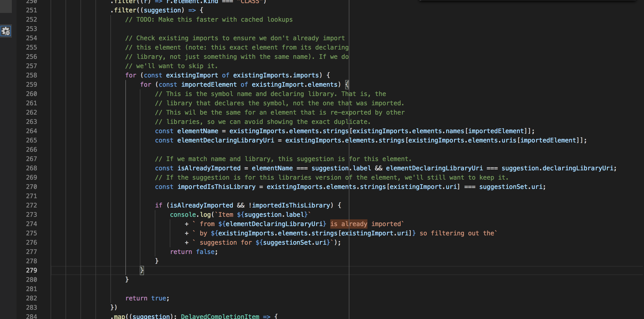The width and height of the screenshot is (644, 319).
Task: Click the comment 'we'll want to skip it.' on line 257
Action: [172, 66]
